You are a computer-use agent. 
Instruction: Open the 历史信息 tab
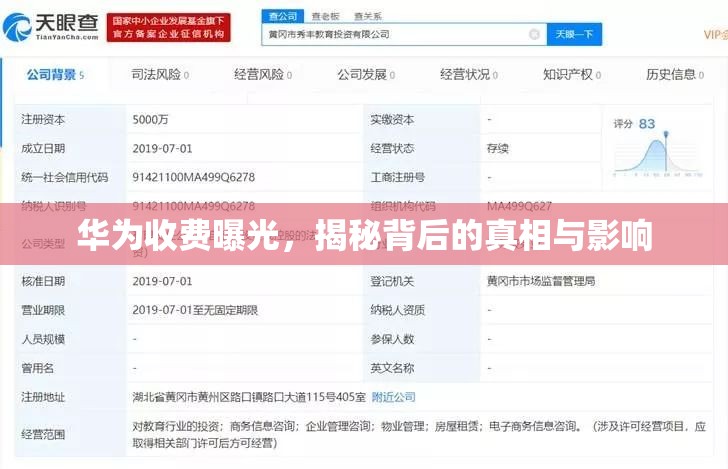(675, 74)
